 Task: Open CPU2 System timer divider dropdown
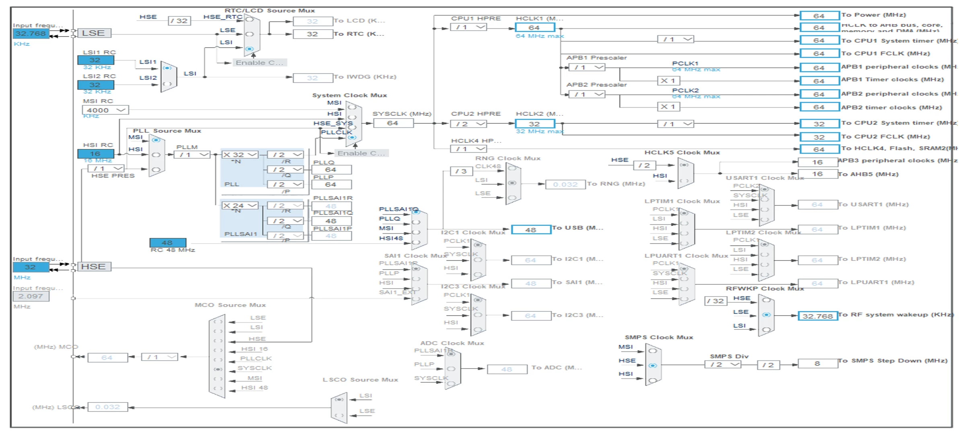(x=676, y=124)
